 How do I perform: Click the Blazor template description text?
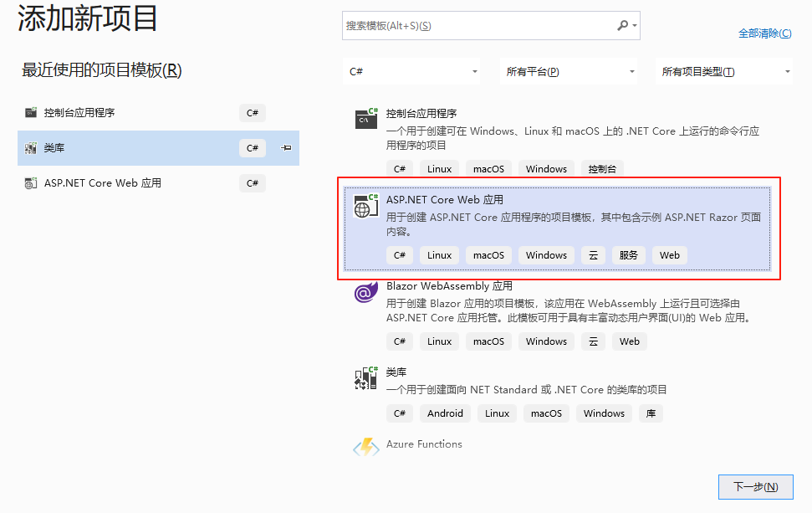tap(569, 310)
